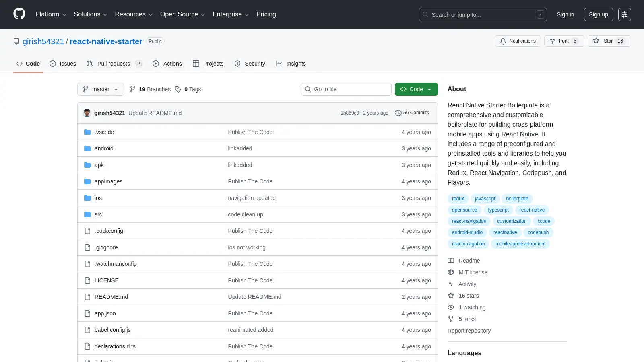Image resolution: width=644 pixels, height=362 pixels.
Task: Select the redux topic tag
Action: (458, 199)
